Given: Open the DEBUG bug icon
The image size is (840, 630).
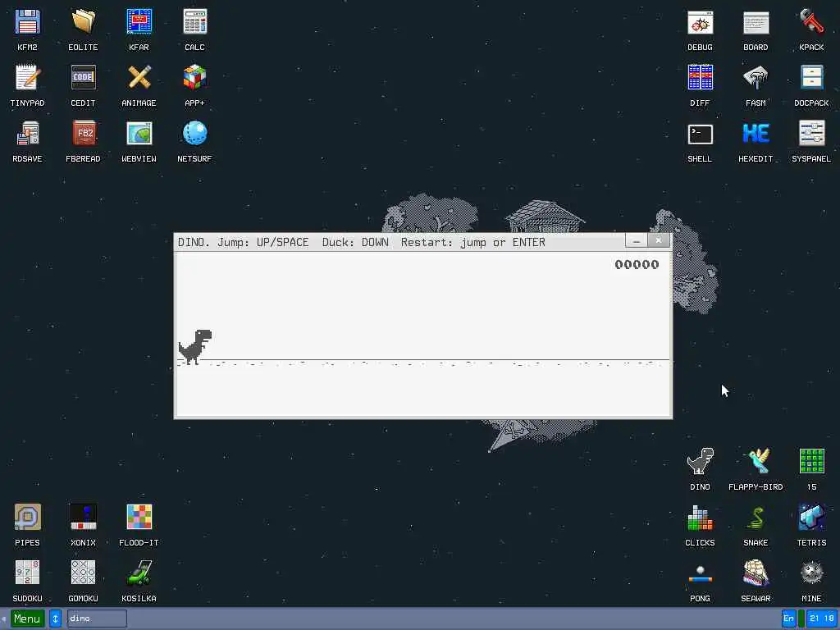Looking at the screenshot, I should pyautogui.click(x=701, y=22).
